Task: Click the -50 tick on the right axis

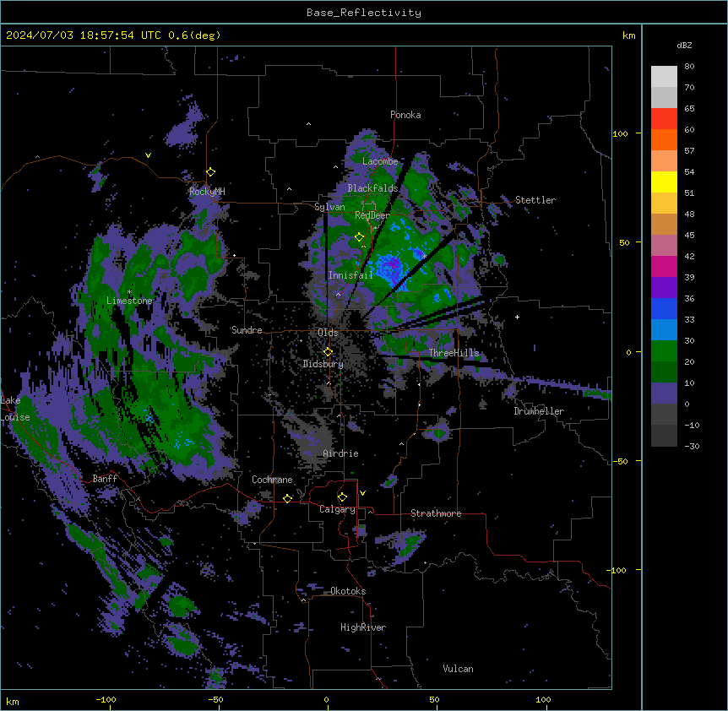Action: tap(620, 461)
